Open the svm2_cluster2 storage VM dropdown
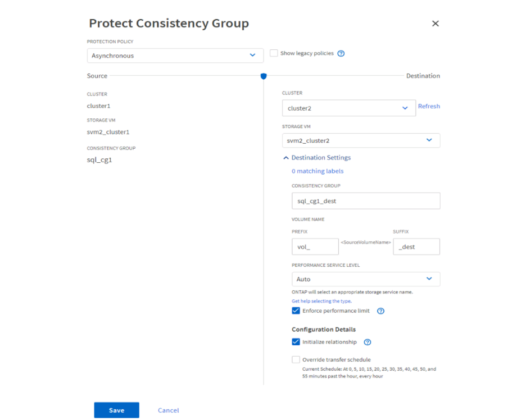The image size is (526, 420). tap(361, 140)
